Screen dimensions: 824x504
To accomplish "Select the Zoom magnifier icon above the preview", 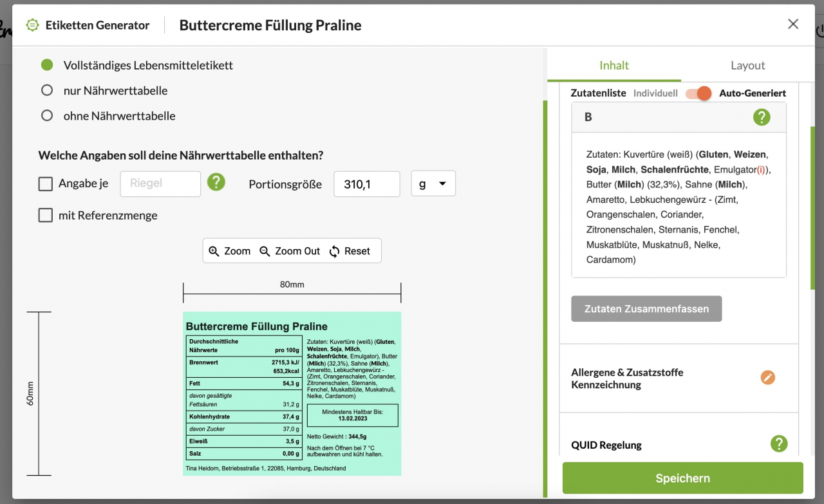I will point(214,251).
